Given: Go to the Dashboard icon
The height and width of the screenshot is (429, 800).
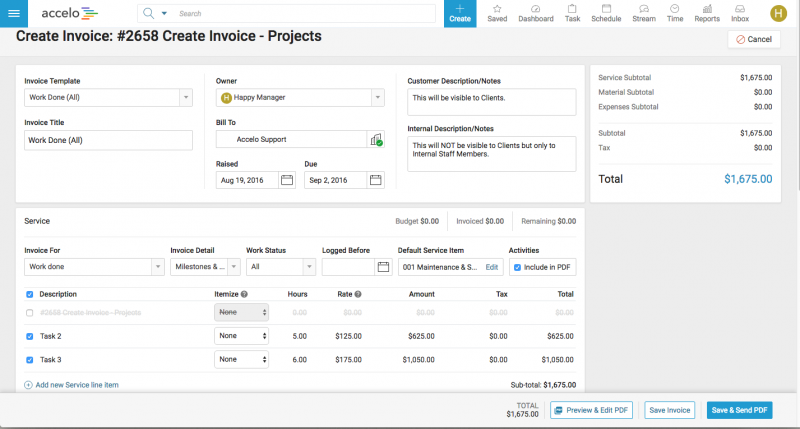Looking at the screenshot, I should pyautogui.click(x=536, y=13).
